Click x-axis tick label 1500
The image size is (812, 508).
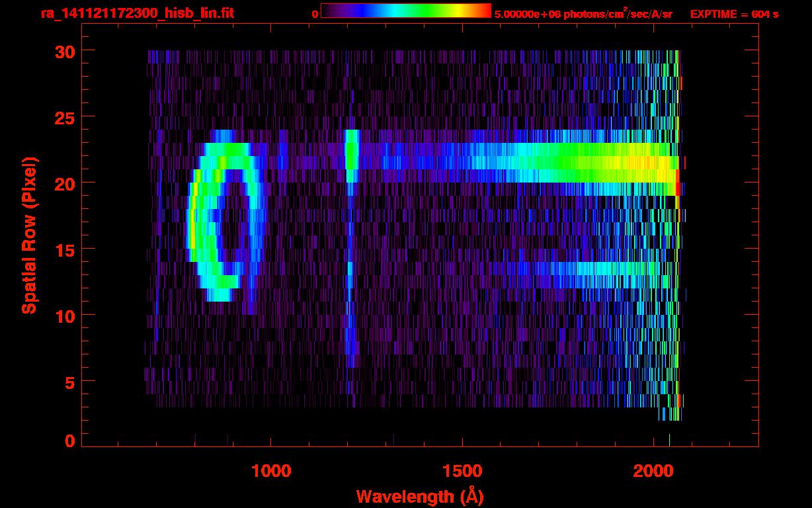coord(462,471)
